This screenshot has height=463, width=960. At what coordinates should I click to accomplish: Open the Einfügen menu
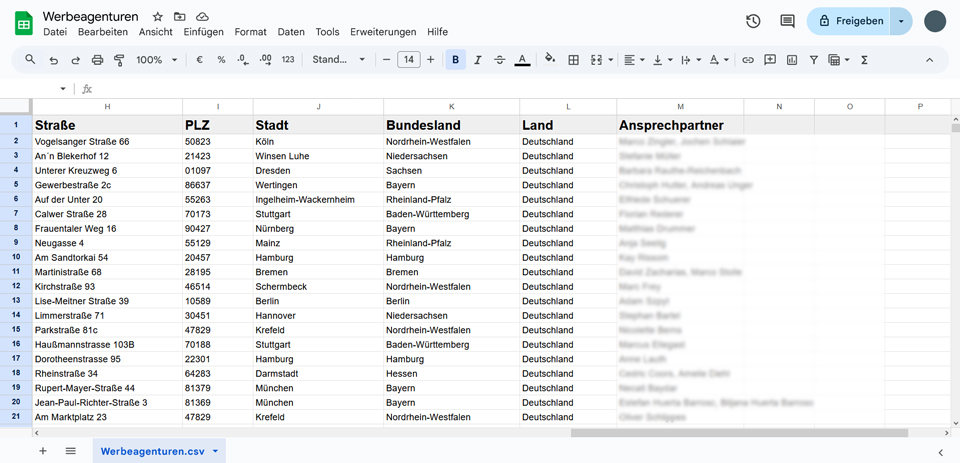tap(204, 32)
